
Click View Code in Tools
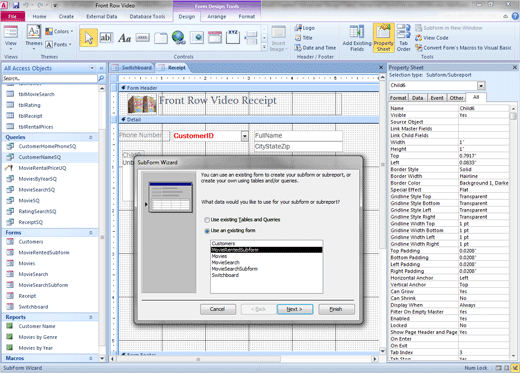click(x=432, y=38)
